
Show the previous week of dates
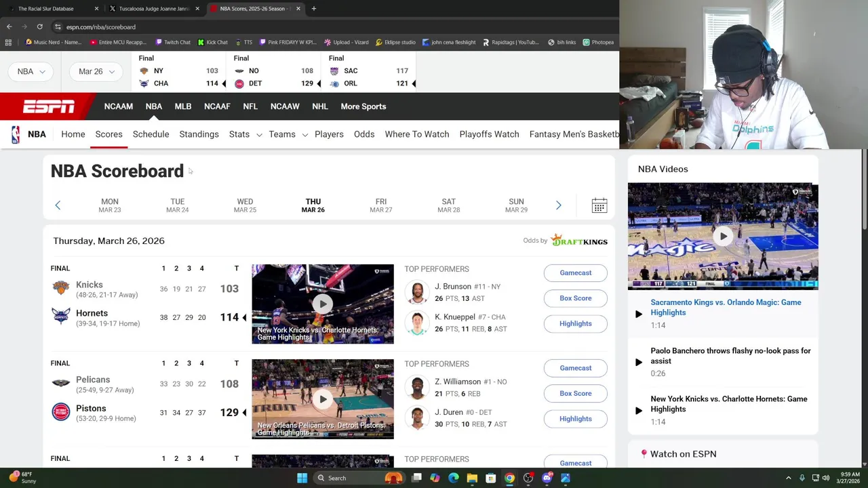tap(58, 205)
